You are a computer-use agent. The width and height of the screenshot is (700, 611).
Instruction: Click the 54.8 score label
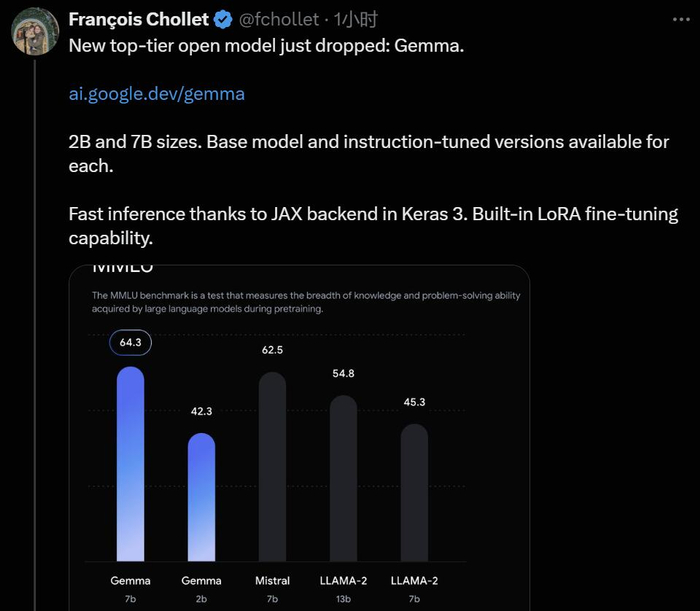click(343, 373)
